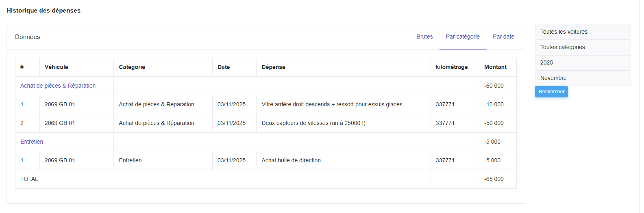The height and width of the screenshot is (213, 644).
Task: Click the Catégorie column header
Action: click(132, 67)
